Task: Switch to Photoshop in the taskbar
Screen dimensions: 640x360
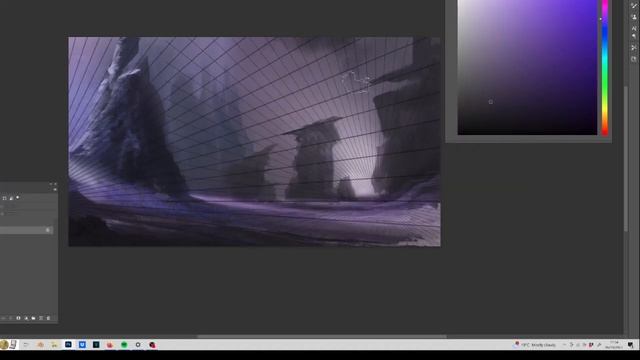Action: pos(68,344)
